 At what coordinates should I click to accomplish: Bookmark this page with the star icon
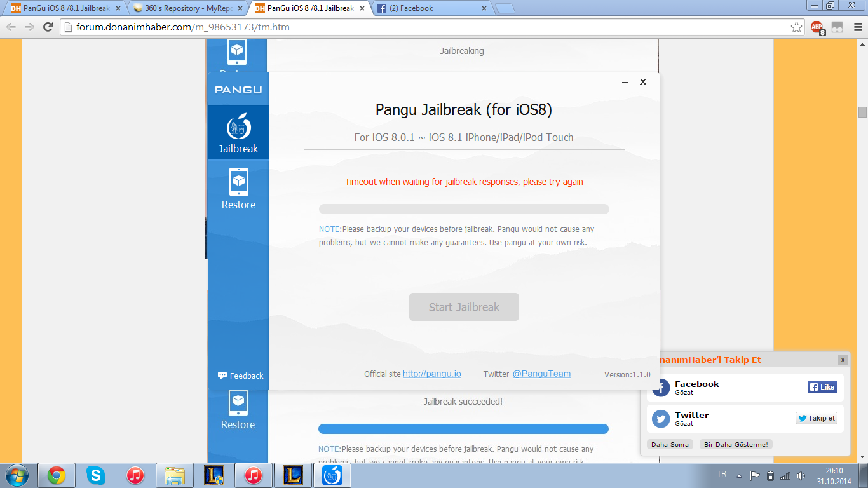[x=796, y=27]
